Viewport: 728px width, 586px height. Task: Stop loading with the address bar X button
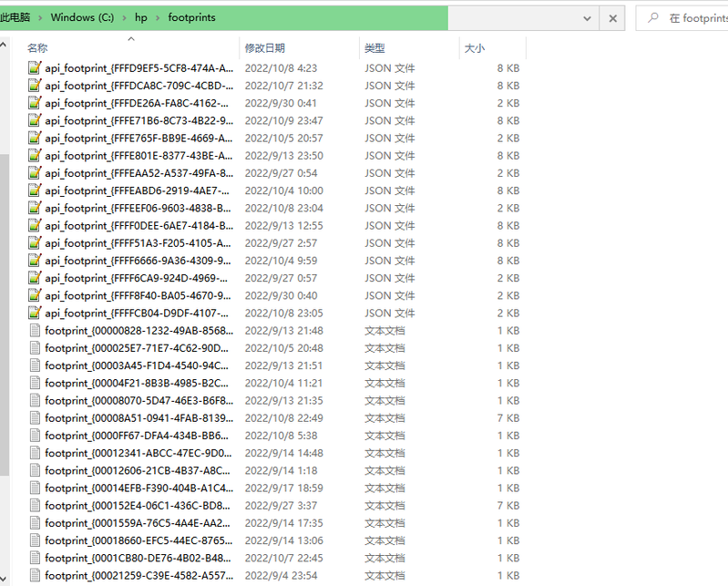(x=613, y=17)
